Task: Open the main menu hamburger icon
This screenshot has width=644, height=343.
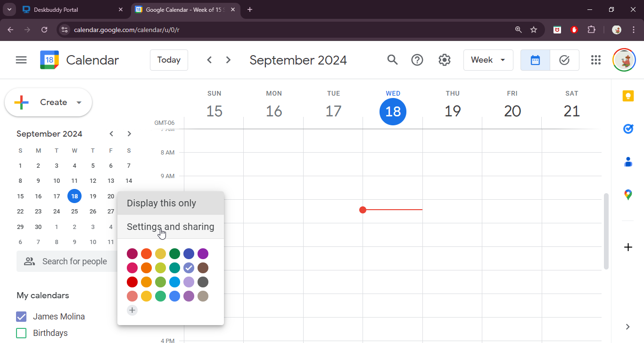Action: click(x=21, y=60)
